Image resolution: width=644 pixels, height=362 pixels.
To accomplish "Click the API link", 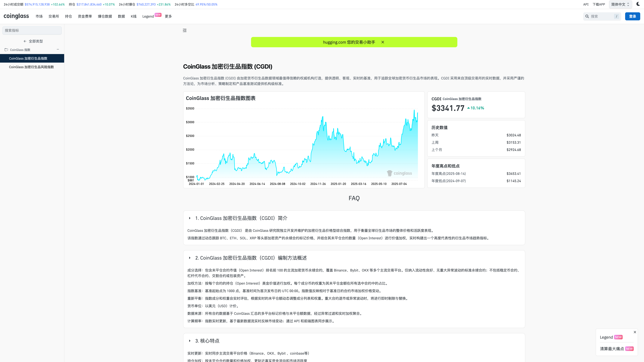I will click(586, 4).
